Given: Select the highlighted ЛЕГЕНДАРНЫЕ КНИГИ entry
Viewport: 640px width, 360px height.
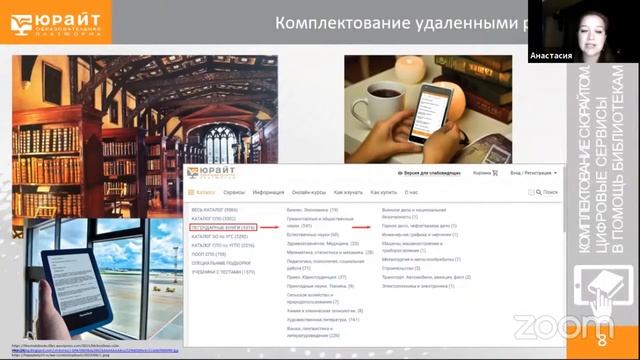Looking at the screenshot, I should [223, 227].
